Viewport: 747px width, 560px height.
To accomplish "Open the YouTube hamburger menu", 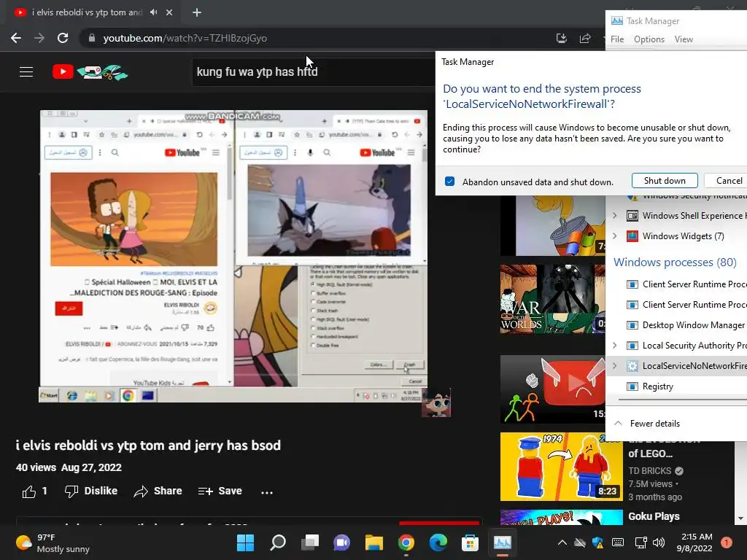I will [x=26, y=72].
